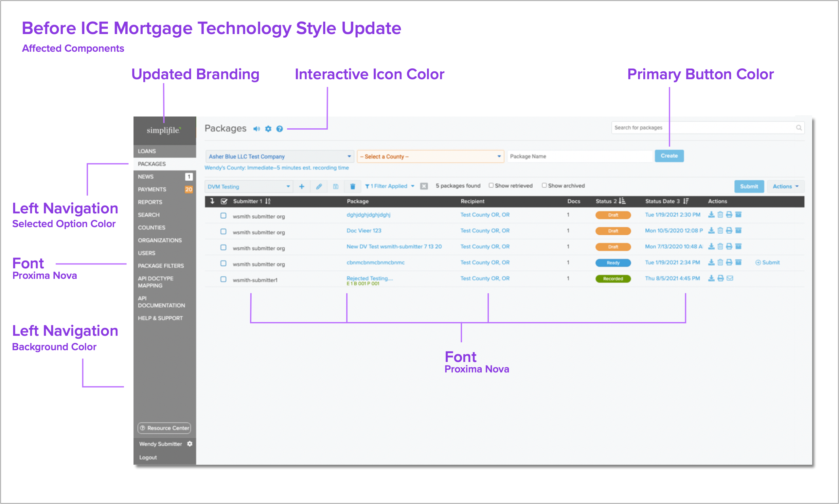The height and width of the screenshot is (504, 839).
Task: Click the Recorded status badge
Action: click(x=613, y=279)
